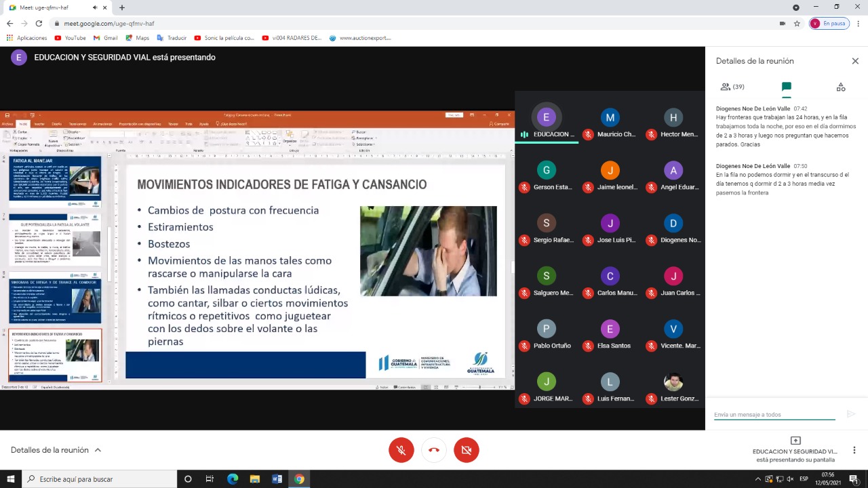The height and width of the screenshot is (488, 868).
Task: Open the three-dot more options menu
Action: [x=854, y=450]
